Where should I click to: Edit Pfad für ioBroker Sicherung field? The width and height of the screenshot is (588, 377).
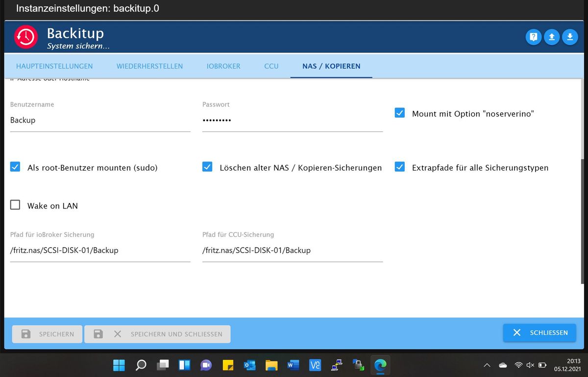point(100,251)
